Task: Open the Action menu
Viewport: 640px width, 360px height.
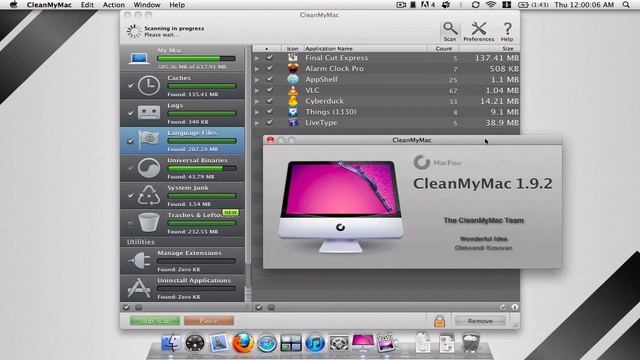Action: coord(113,5)
